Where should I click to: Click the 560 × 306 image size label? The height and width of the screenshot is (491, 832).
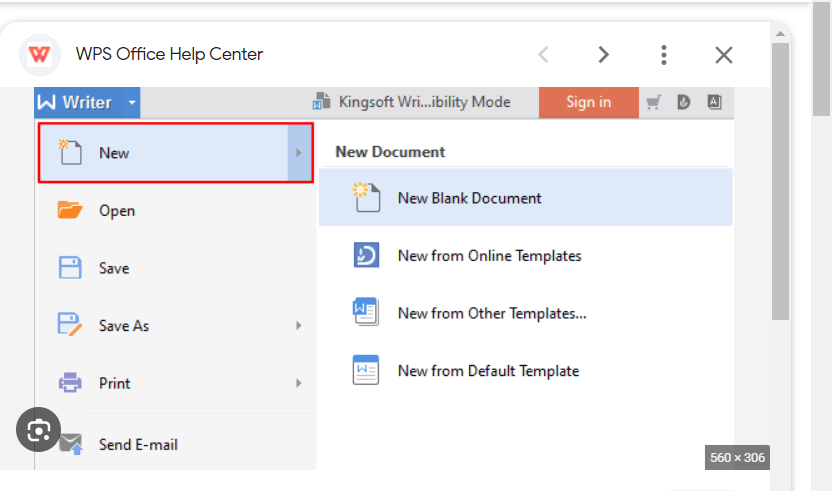738,458
